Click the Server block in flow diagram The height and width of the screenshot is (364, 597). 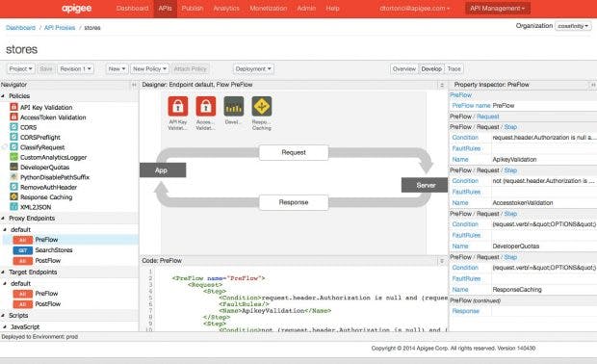tap(425, 185)
